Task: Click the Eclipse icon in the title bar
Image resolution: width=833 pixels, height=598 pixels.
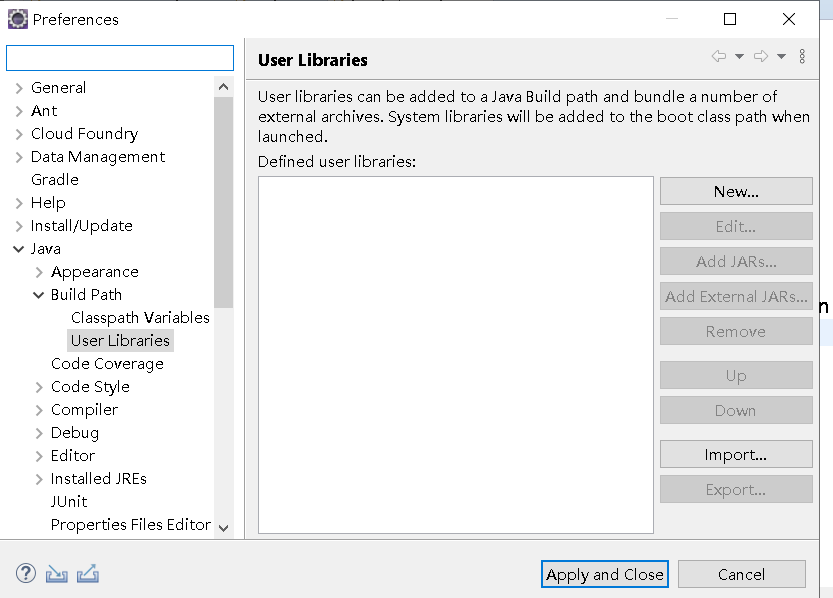Action: [x=16, y=18]
